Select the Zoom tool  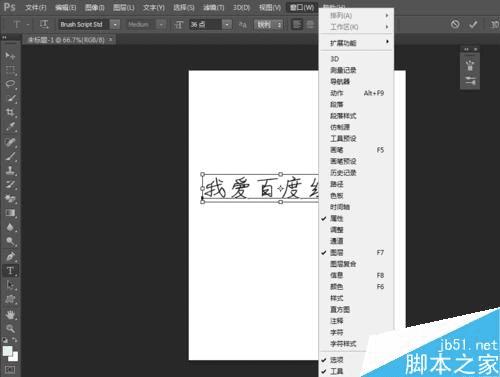coord(10,329)
